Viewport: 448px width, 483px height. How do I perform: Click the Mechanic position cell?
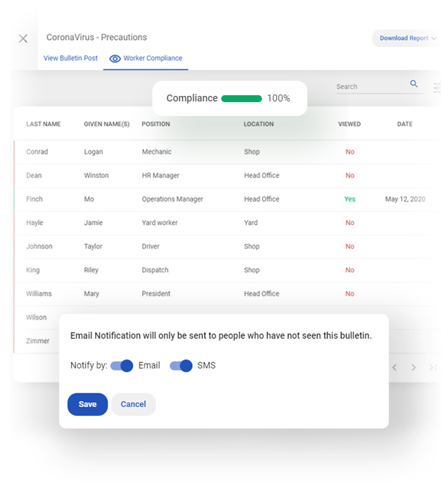click(x=156, y=152)
